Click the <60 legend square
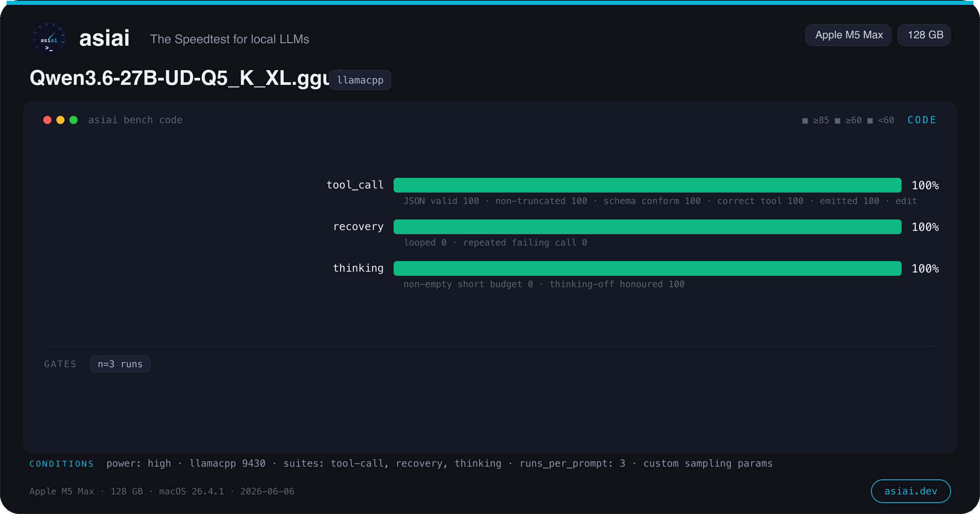The image size is (980, 514). point(870,121)
